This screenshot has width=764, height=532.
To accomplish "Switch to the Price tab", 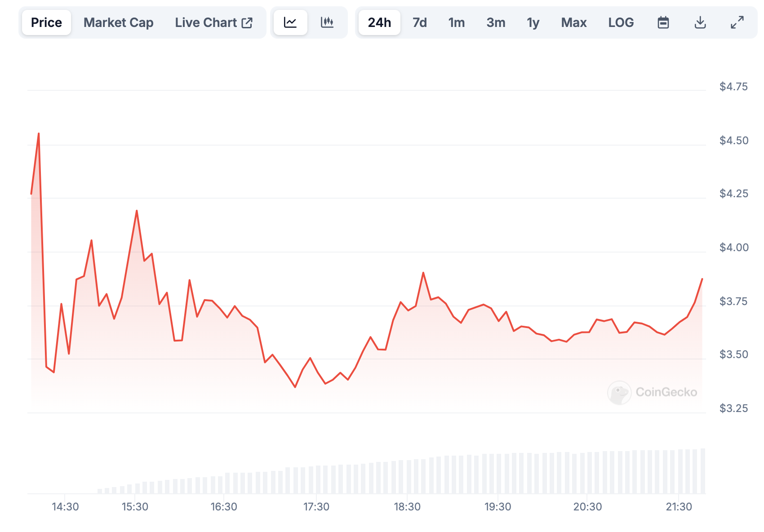I will click(x=46, y=22).
